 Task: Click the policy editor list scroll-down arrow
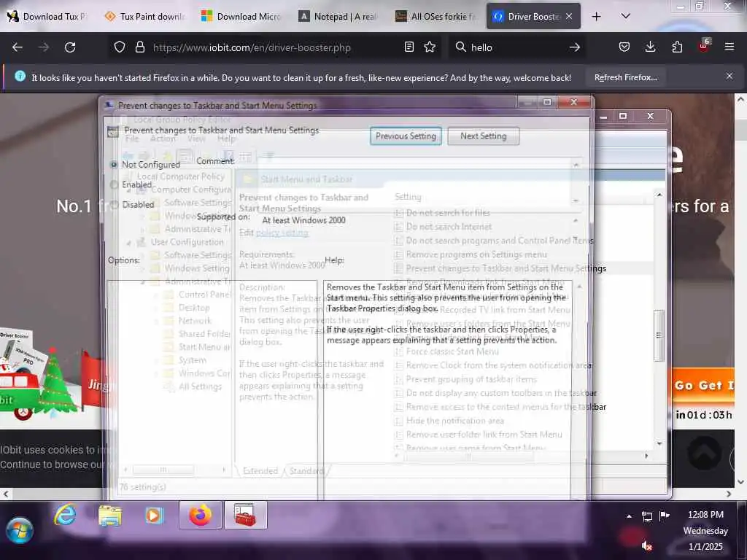pyautogui.click(x=659, y=444)
